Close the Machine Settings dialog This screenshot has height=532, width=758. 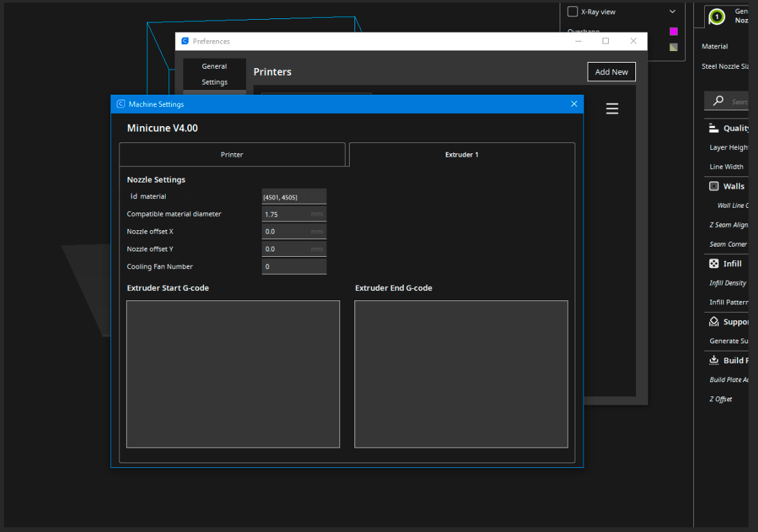click(x=574, y=104)
